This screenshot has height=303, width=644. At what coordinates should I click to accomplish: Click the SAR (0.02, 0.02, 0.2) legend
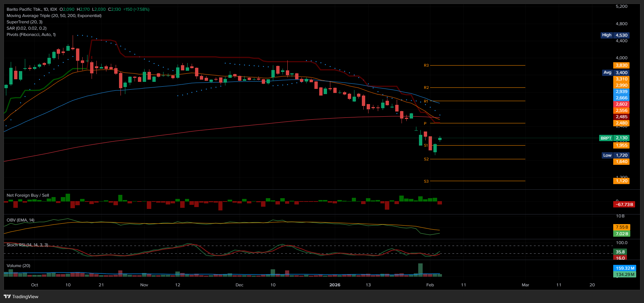click(x=27, y=28)
